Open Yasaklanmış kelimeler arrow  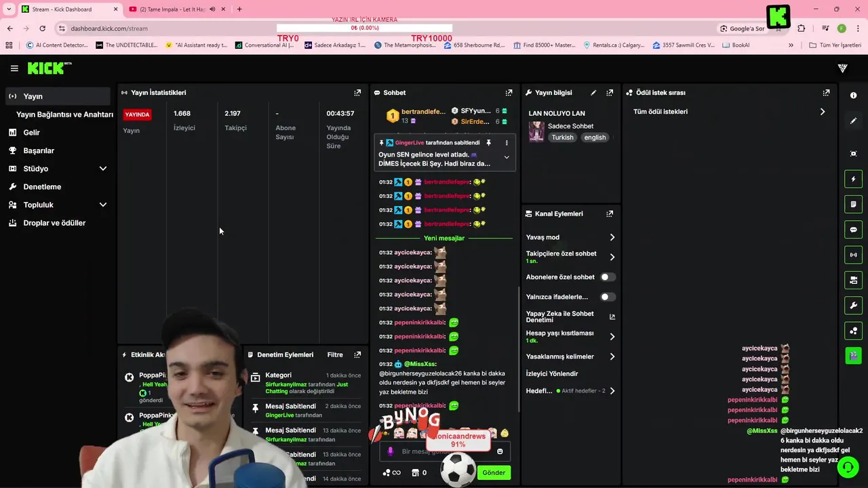[612, 357]
